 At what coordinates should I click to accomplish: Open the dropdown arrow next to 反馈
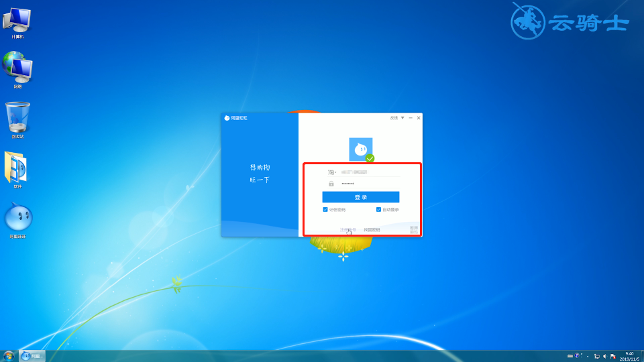(x=402, y=118)
